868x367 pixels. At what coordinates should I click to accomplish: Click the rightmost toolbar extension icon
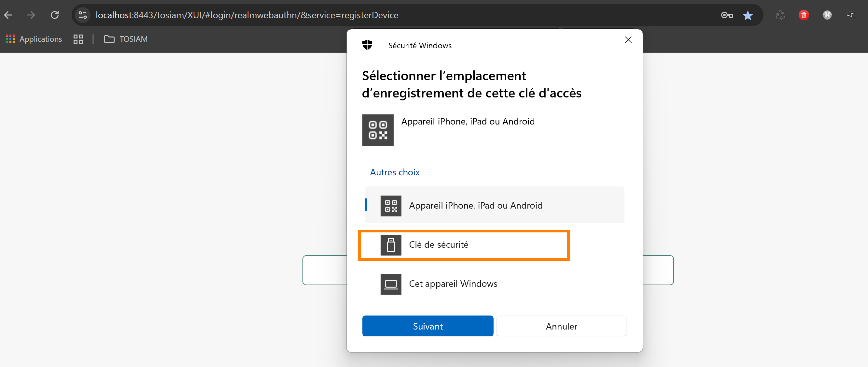851,15
